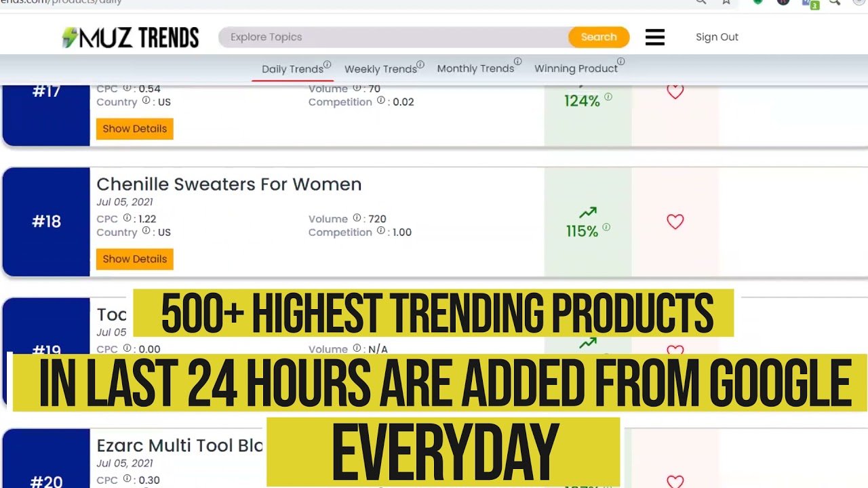Click the CPC info icon in row #18
Screen dimensions: 868x488
pos(127,218)
